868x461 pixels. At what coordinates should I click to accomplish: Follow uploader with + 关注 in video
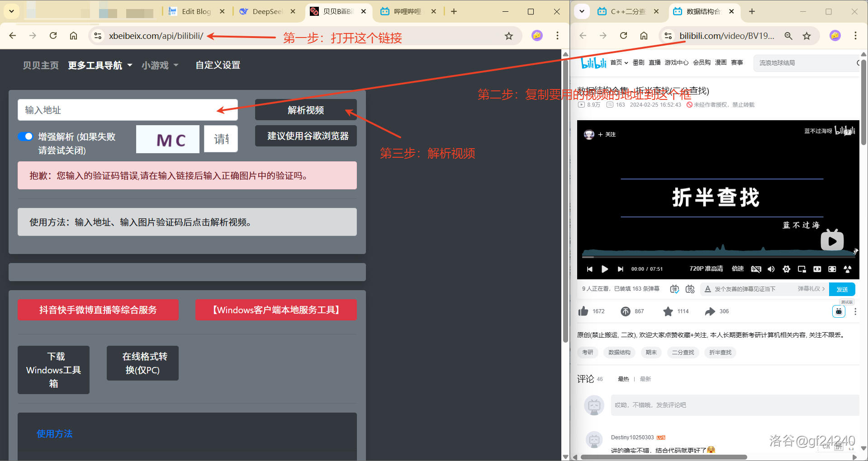click(607, 134)
